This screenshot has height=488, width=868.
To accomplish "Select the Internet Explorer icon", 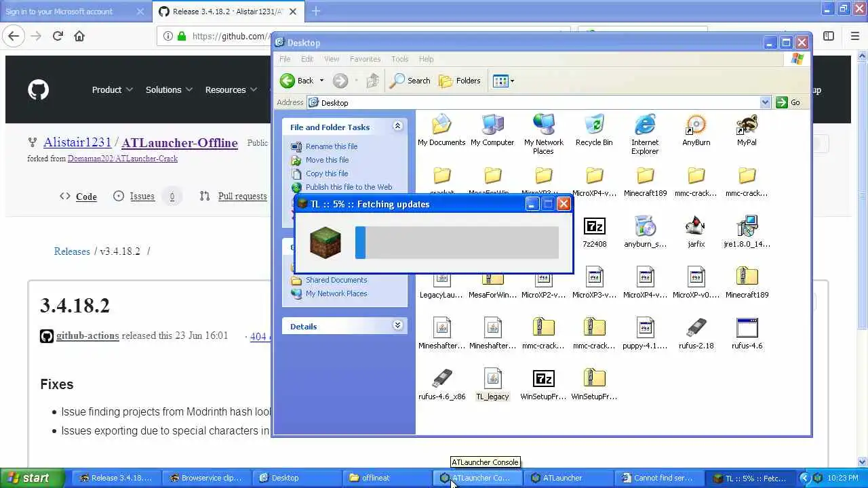I will 645,134.
